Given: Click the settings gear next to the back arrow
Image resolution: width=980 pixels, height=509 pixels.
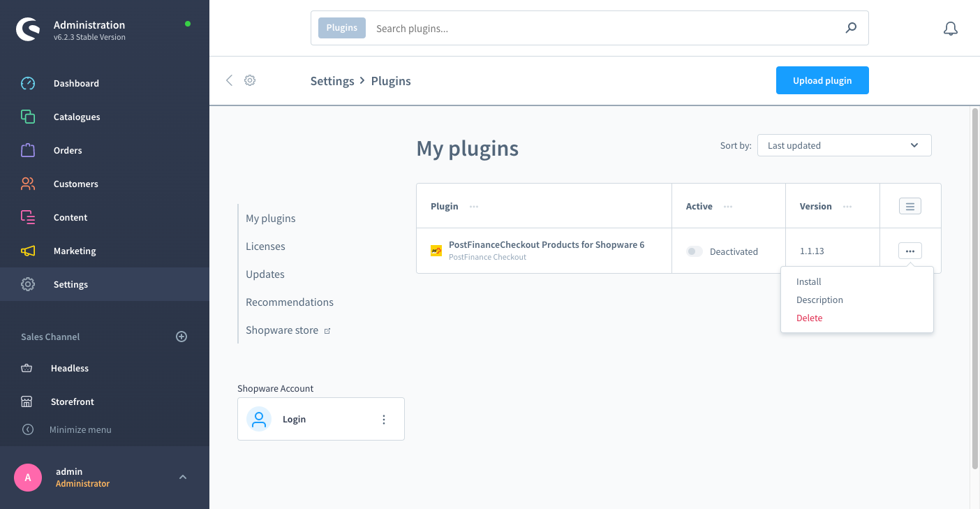Looking at the screenshot, I should [250, 80].
